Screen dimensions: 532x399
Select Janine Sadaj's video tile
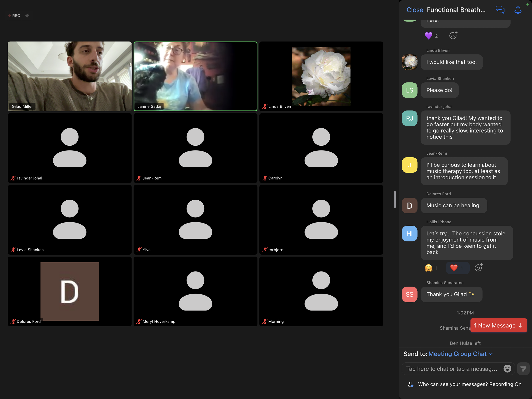click(195, 76)
